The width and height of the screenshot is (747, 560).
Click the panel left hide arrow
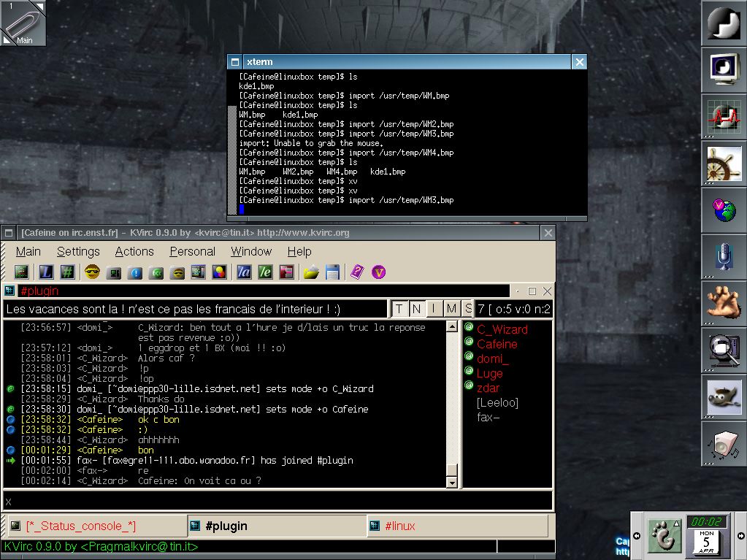637,536
